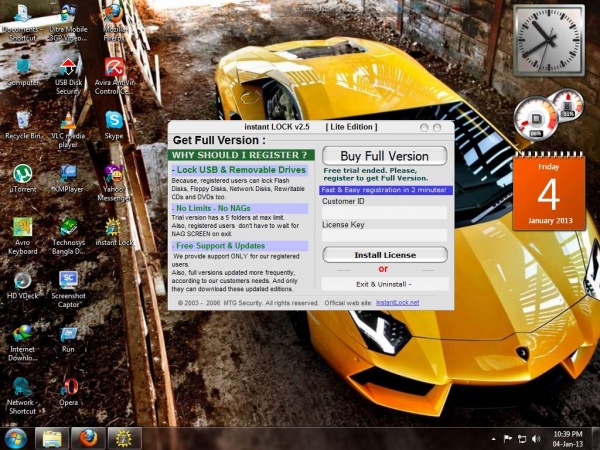This screenshot has height=450, width=600.
Task: Open the Windows Start menu orb
Action: click(16, 438)
